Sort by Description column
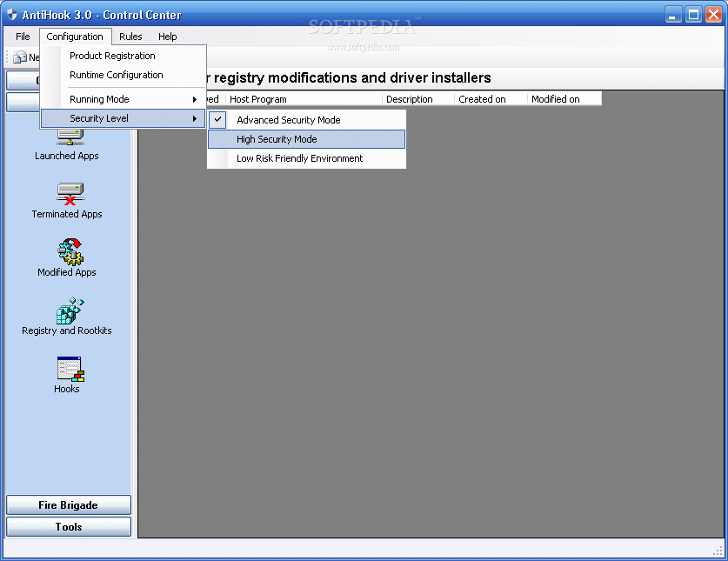The height and width of the screenshot is (561, 728). click(x=418, y=99)
